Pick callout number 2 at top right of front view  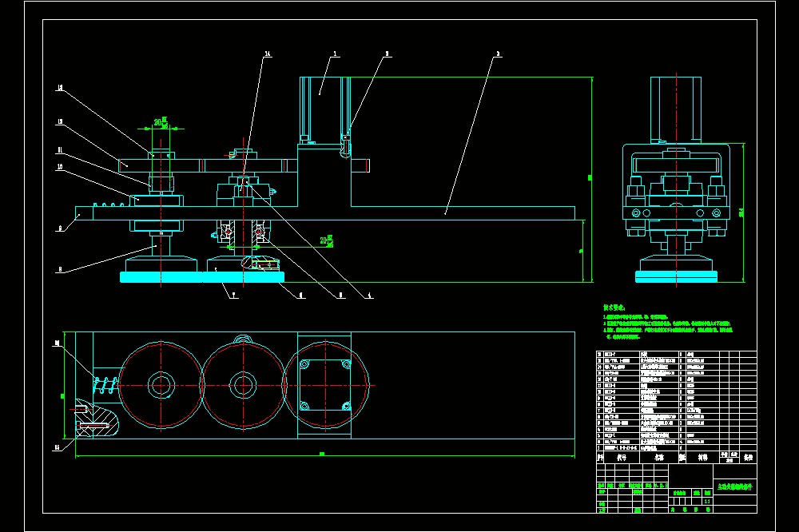point(498,54)
